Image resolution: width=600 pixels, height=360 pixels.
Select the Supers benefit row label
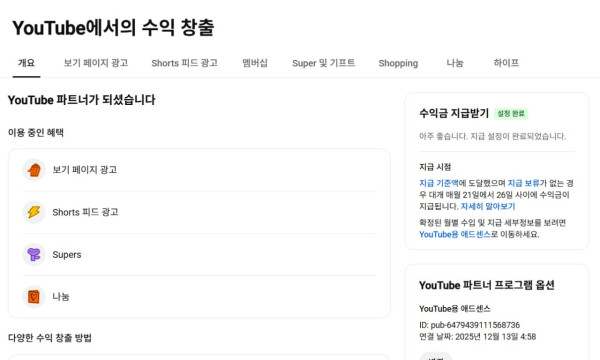(x=67, y=255)
